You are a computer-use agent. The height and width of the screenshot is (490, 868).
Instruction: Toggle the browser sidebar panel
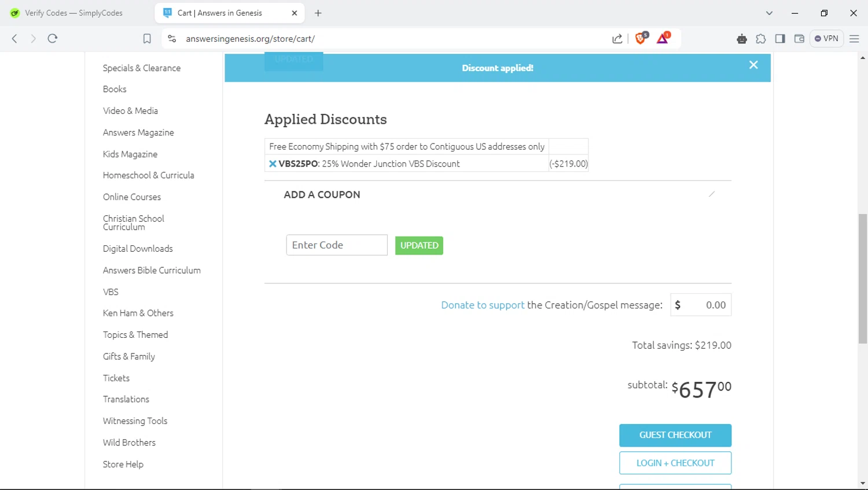point(780,39)
